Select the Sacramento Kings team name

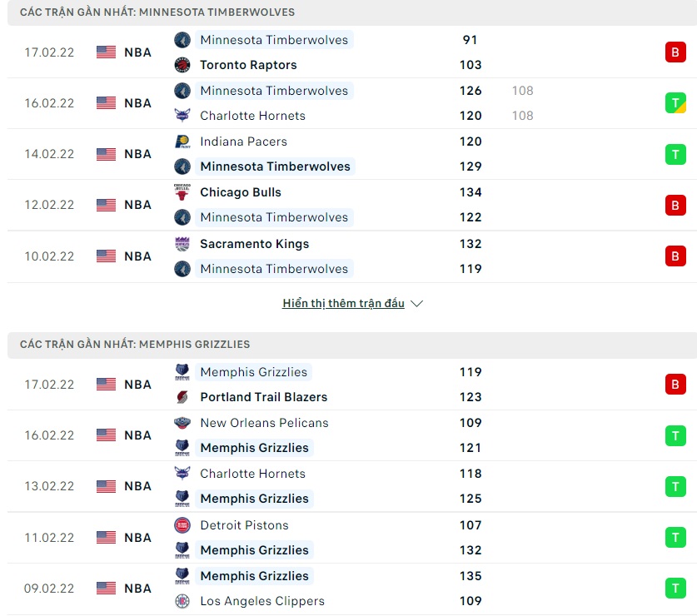tap(254, 244)
